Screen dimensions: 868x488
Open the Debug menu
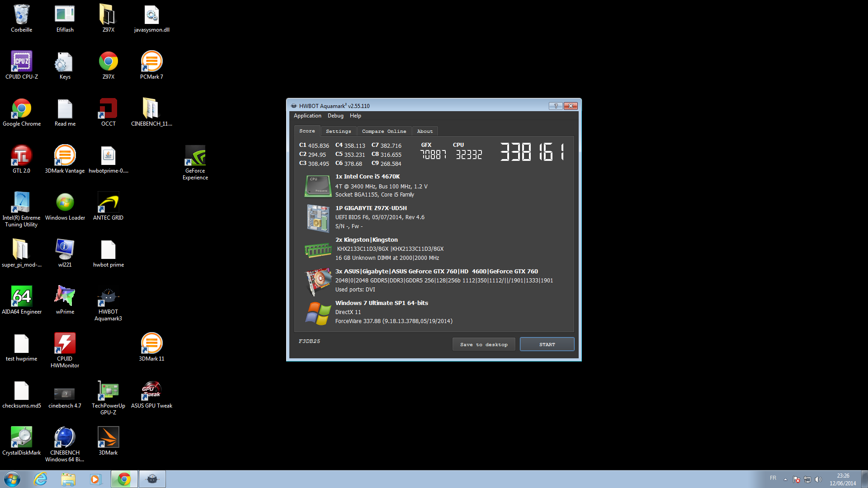coord(335,116)
